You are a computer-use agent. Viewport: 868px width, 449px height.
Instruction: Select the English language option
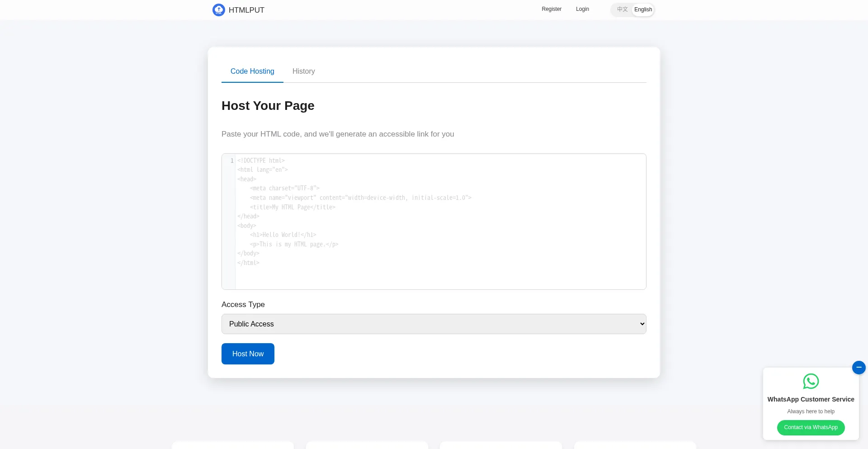pos(643,9)
